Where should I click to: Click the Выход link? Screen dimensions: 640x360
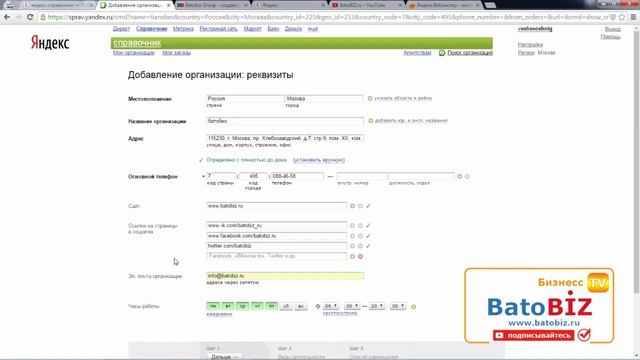click(613, 29)
